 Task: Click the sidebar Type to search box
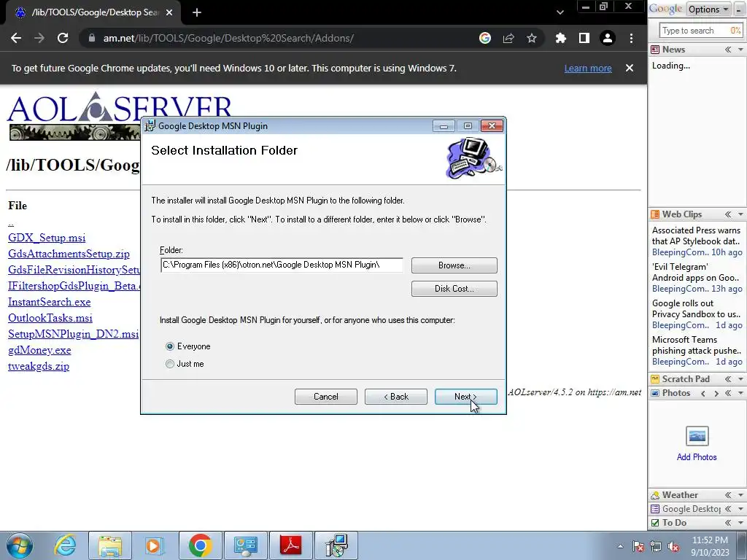pos(694,31)
